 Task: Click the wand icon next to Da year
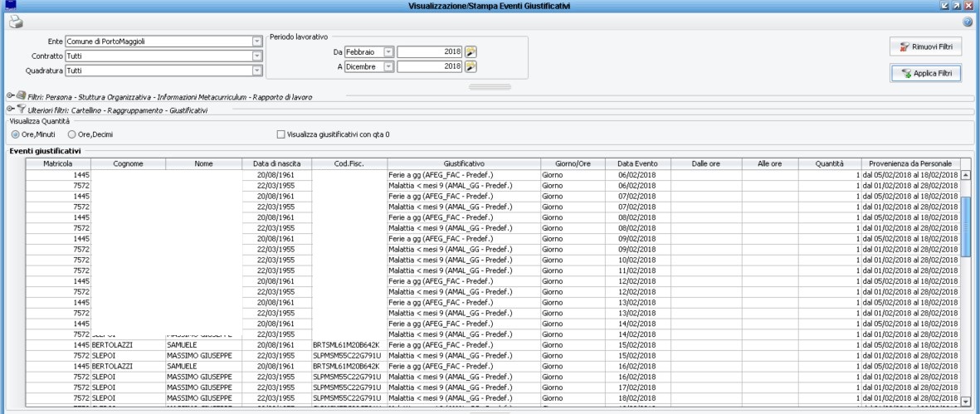tap(470, 51)
